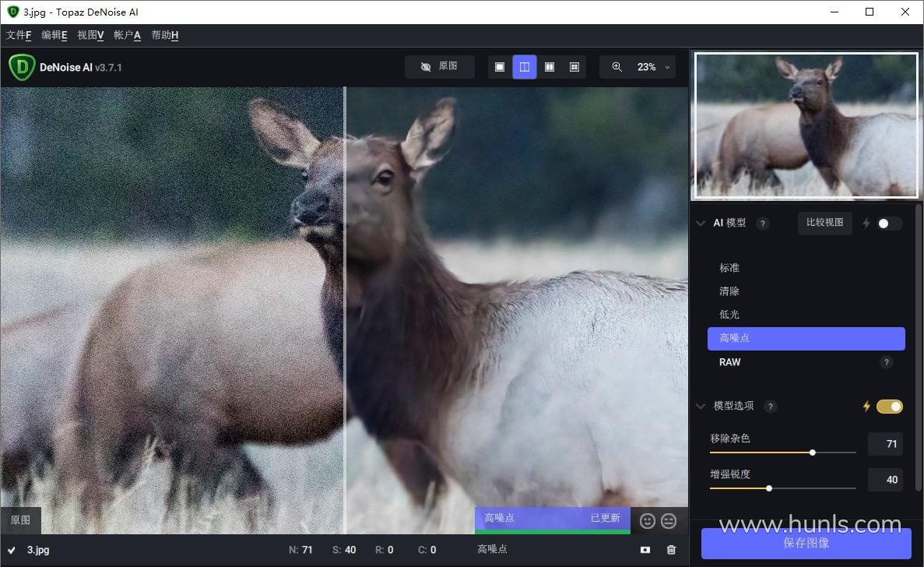Viewport: 924px width, 567px height.
Task: Open the 视图 menu
Action: click(x=90, y=35)
